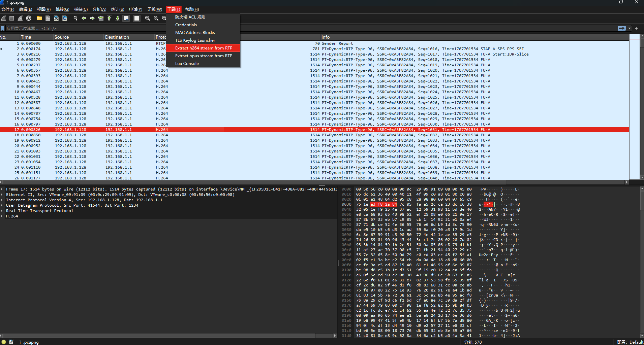Viewport: 644px width, 345px height.
Task: Sort by the Destination column header
Action: [129, 37]
